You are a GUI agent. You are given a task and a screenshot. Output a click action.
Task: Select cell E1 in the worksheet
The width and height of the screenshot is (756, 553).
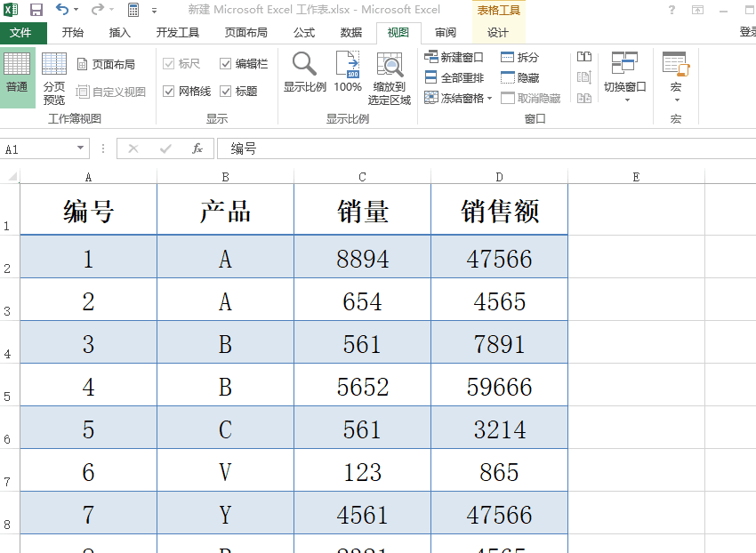636,209
